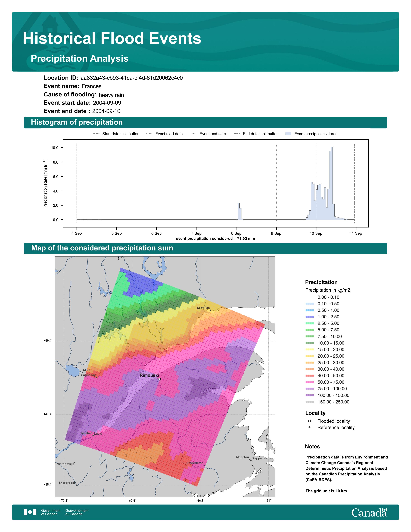Click the Location ID value text

tap(132, 78)
